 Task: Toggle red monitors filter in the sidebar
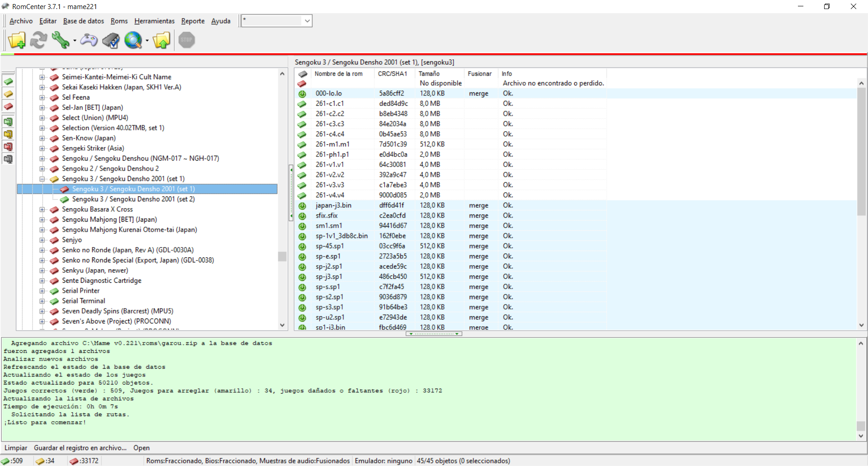coord(8,147)
